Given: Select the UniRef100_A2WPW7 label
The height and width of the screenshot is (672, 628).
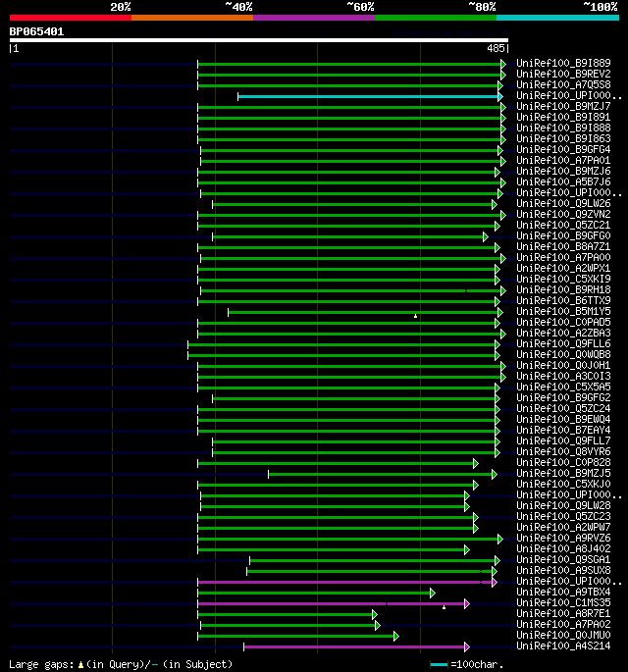Looking at the screenshot, I should coord(563,528).
